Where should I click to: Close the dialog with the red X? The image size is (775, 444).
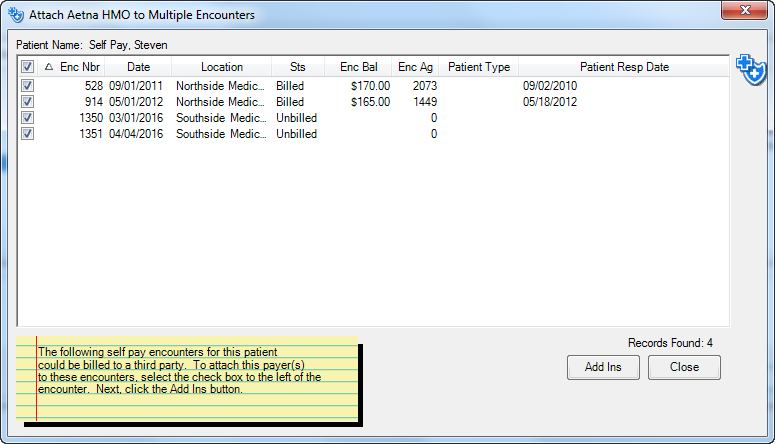point(744,13)
